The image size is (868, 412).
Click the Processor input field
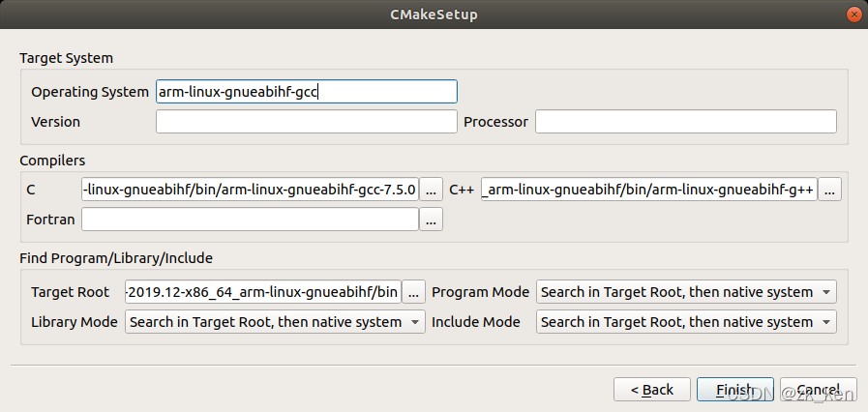(x=685, y=122)
